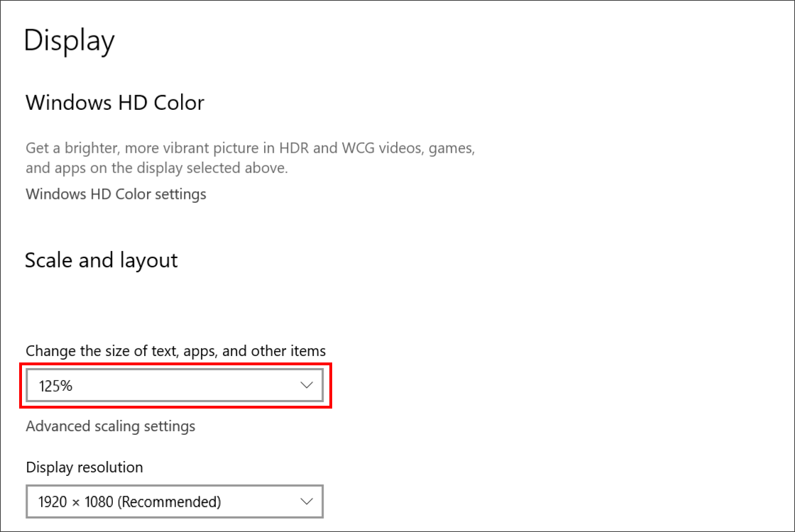Click the Scale and layout heading
795x532 pixels.
point(102,260)
